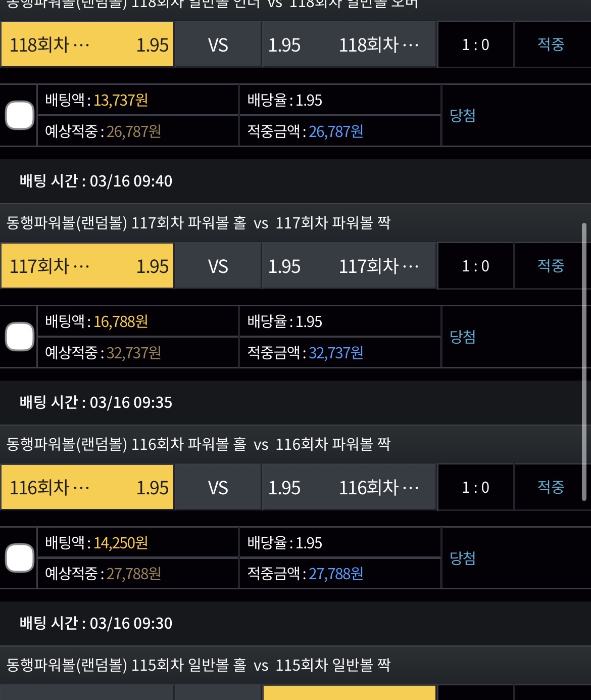Click the 116회차 파워볼 홀 vs 짝 title

click(198, 444)
